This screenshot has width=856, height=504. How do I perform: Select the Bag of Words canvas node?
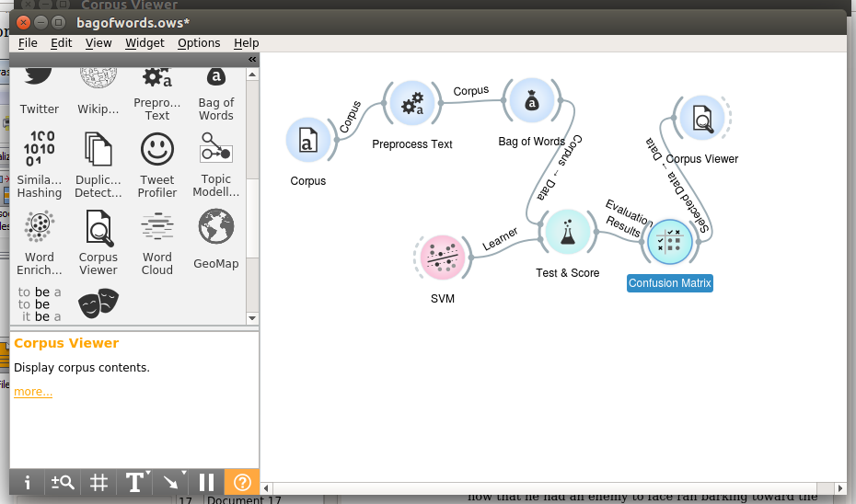(531, 102)
